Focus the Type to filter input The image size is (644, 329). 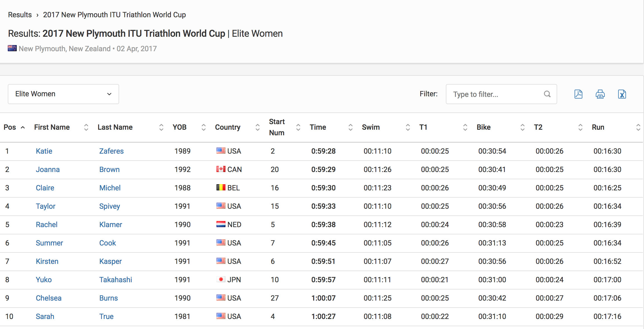click(501, 94)
